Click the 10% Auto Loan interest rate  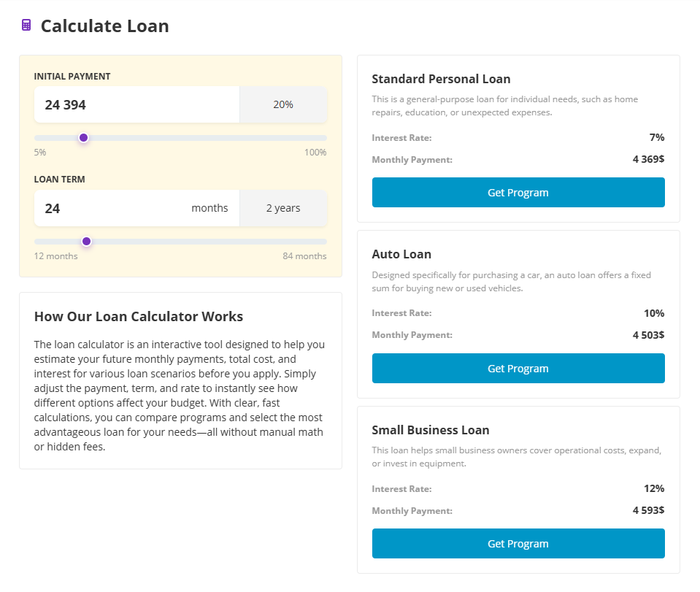pyautogui.click(x=653, y=313)
